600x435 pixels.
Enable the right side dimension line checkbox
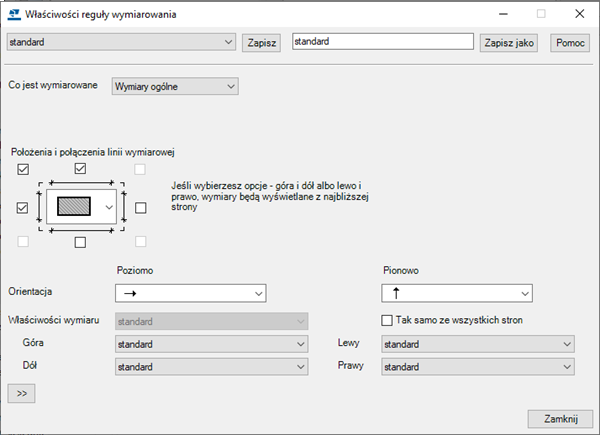140,207
